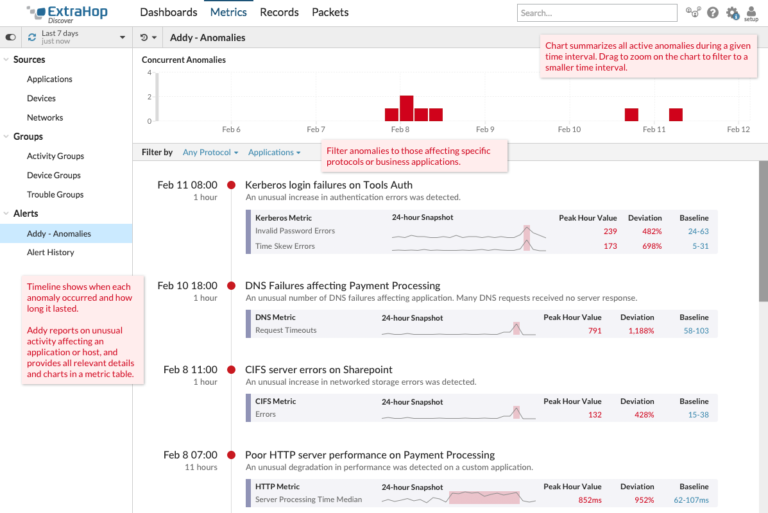Open Trouble Groups in the sidebar
The image size is (768, 513).
tap(55, 195)
